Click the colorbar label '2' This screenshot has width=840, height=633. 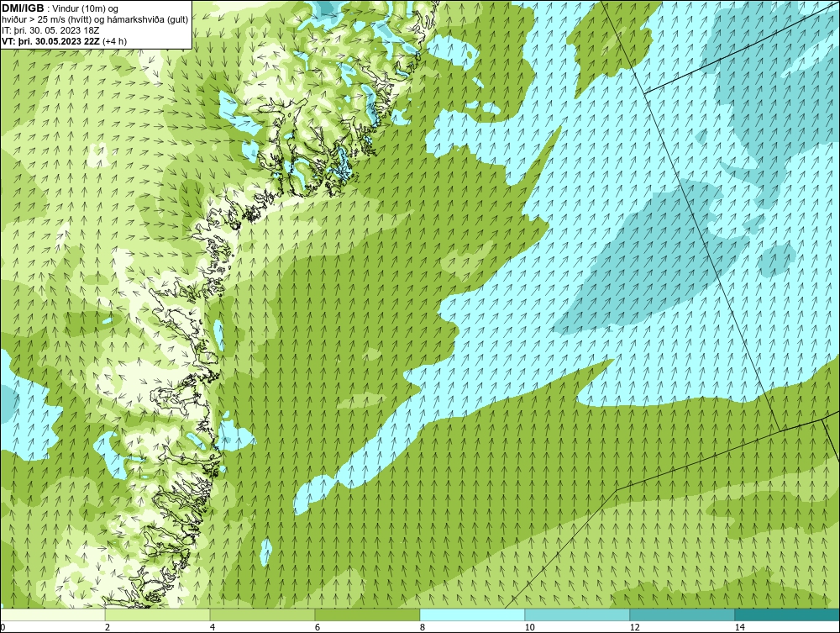108,627
